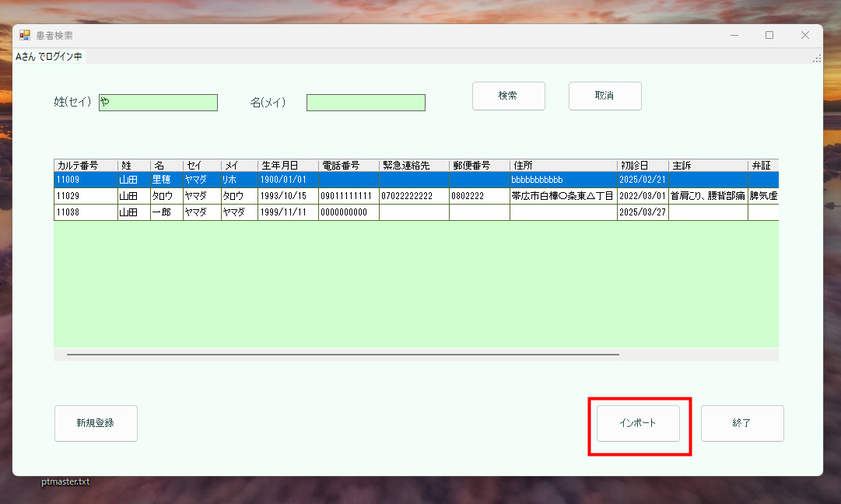Click the 姓(セイ) field containing や
The width and height of the screenshot is (841, 504).
(x=158, y=102)
